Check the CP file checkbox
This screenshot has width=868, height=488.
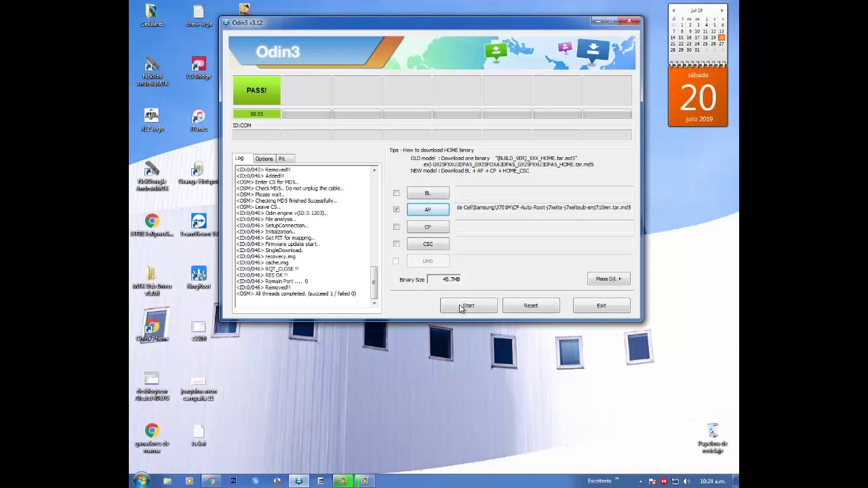pyautogui.click(x=396, y=227)
